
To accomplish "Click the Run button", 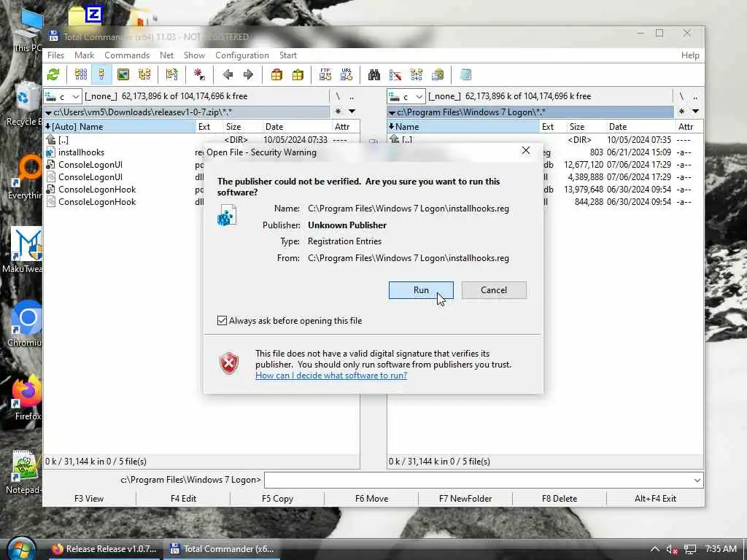I will tap(421, 290).
